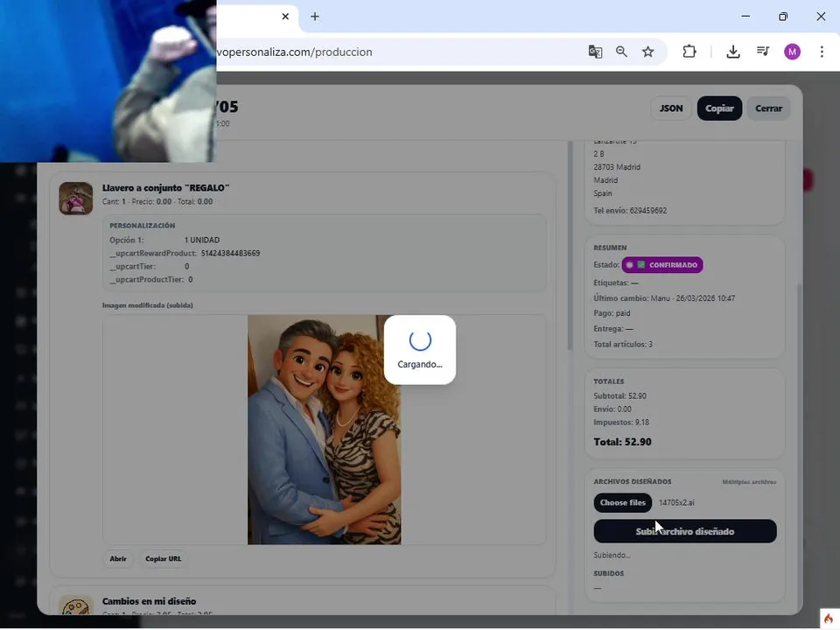Restore down the browser window
Image resolution: width=840 pixels, height=630 pixels.
coord(783,17)
